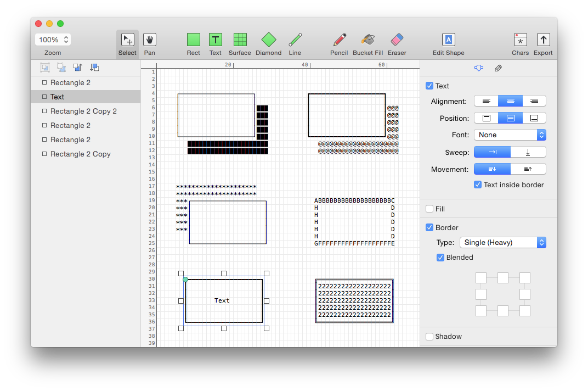Set text alignment to right

tap(534, 101)
